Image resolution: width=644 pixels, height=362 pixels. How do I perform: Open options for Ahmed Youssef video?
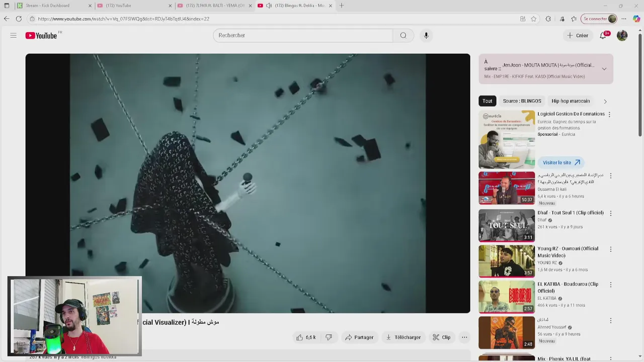pos(611,320)
